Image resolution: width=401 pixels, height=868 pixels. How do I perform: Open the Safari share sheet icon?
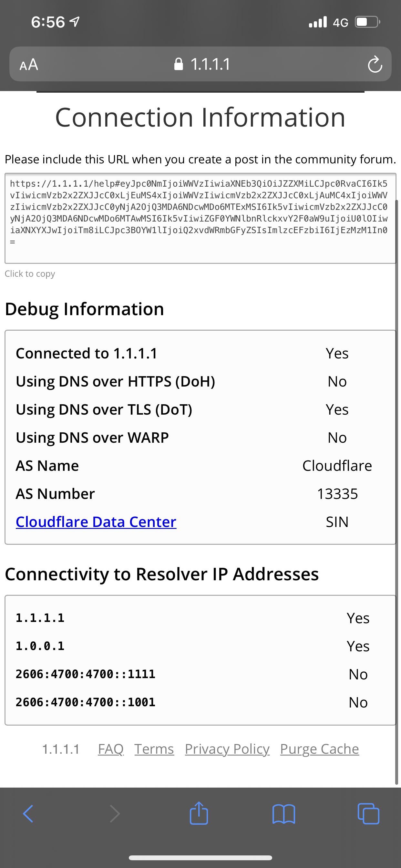(199, 813)
